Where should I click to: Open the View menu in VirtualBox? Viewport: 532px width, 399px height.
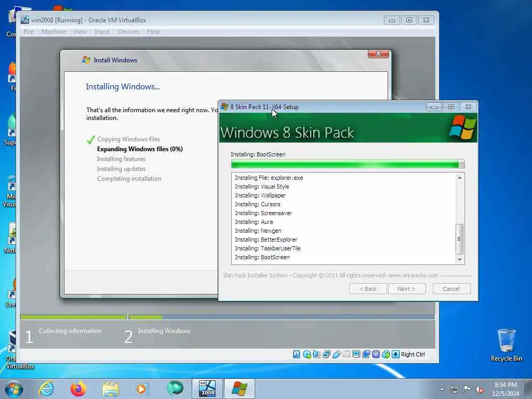[80, 32]
